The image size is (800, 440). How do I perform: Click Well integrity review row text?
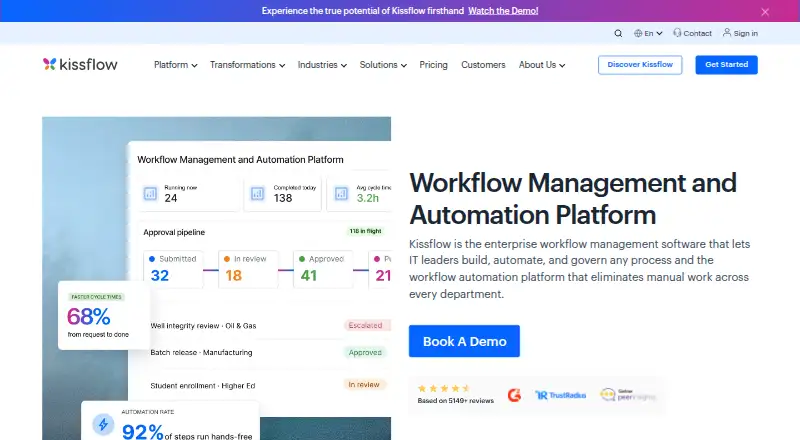[203, 326]
